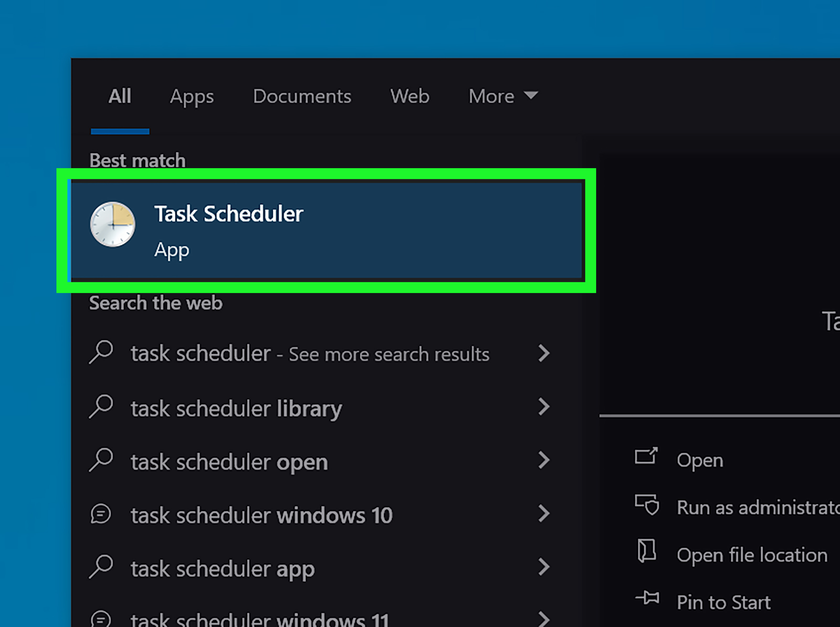
Task: Expand arrow for task scheduler app suggestion
Action: [x=544, y=567]
